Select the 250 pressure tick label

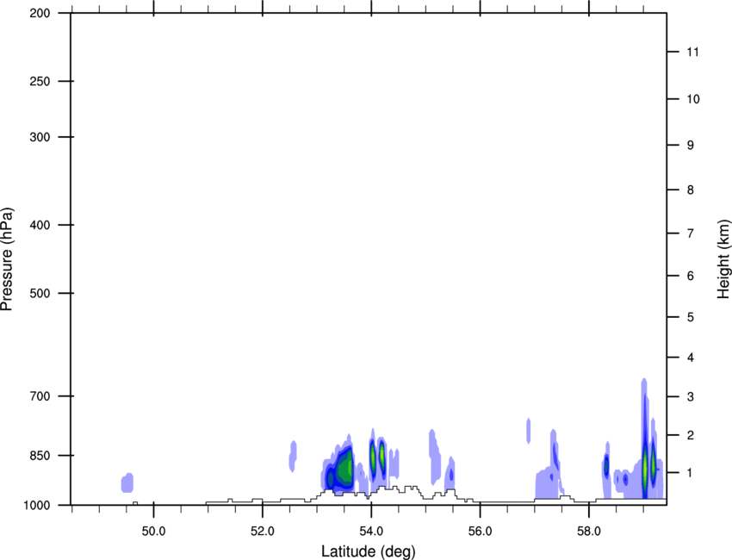pos(40,81)
